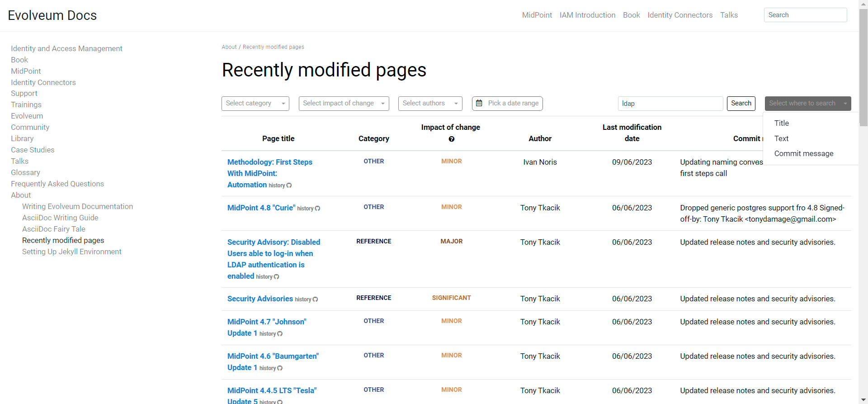
Task: Open Book in top navigation
Action: pyautogui.click(x=631, y=15)
